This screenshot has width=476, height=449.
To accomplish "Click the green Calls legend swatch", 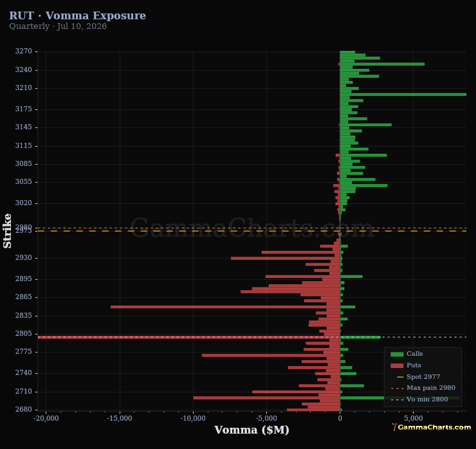I will (x=397, y=354).
